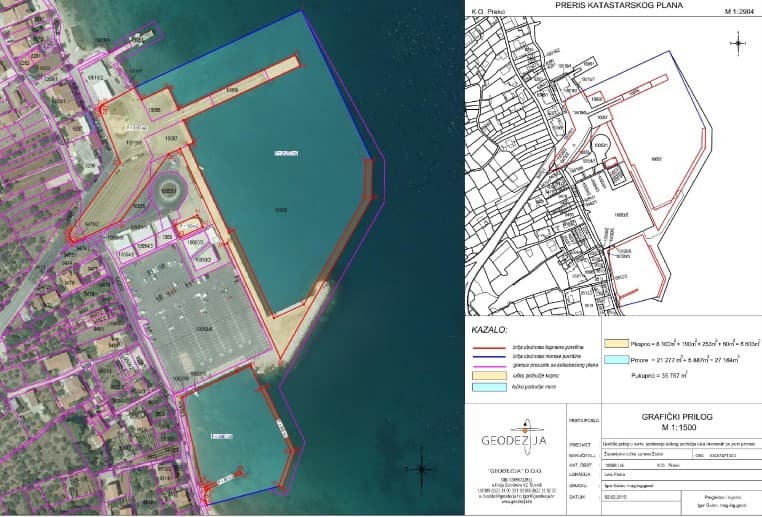Click the compass cross on the aerial map
The width and height of the screenshot is (762, 517).
pyautogui.click(x=421, y=469)
